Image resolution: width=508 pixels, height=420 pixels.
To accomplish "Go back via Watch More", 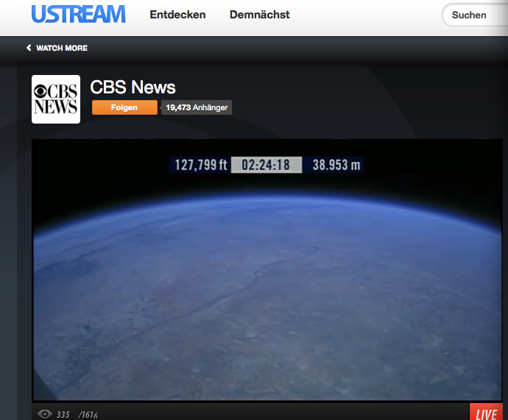I will click(57, 48).
